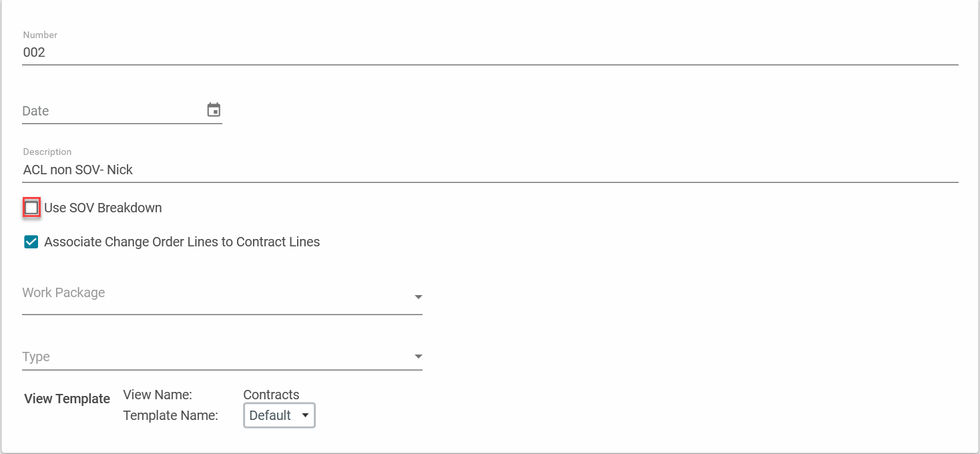The height and width of the screenshot is (454, 980).
Task: Click the caret arrow beside 'Default'
Action: coord(305,415)
